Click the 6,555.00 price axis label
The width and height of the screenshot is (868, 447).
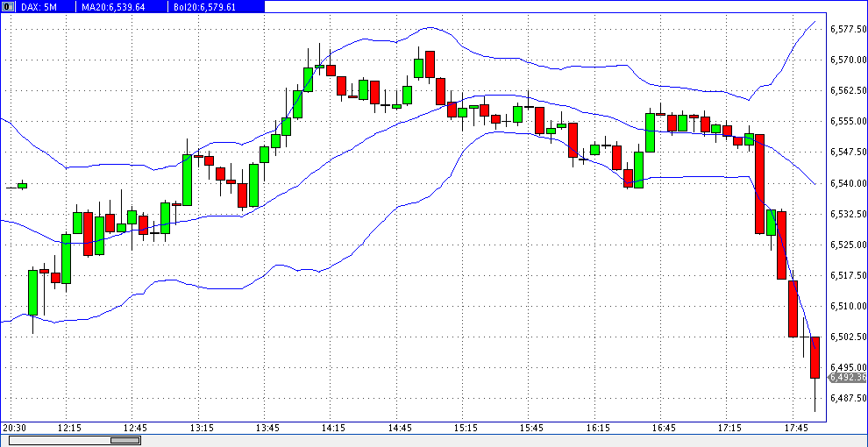pos(848,121)
